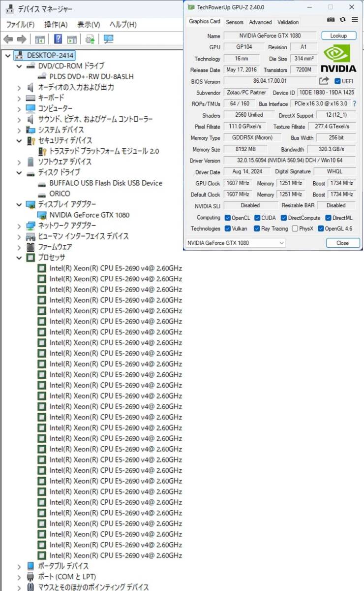364x591 pixels.
Task: Collapse the DESKTOP-2414 root node
Action: pos(7,55)
